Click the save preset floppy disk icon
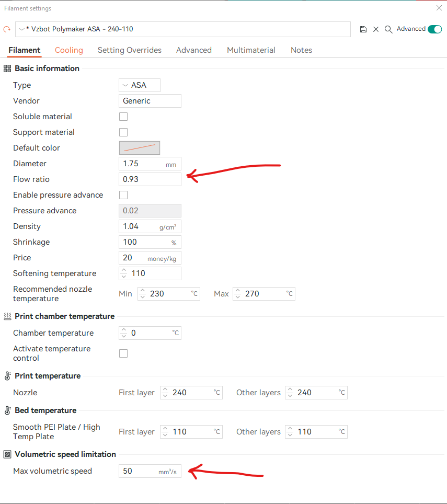The height and width of the screenshot is (504, 447). (x=363, y=29)
